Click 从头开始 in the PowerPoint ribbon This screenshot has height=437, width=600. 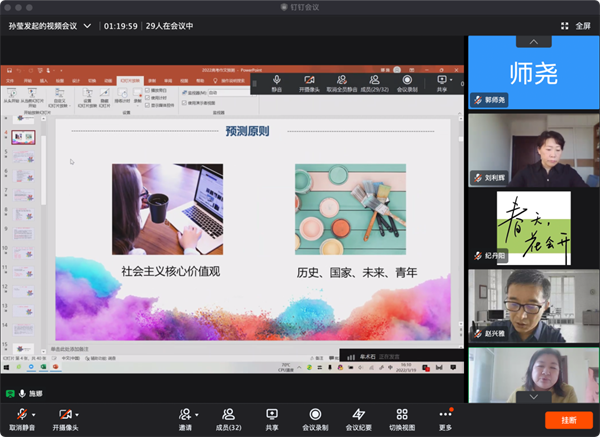12,96
